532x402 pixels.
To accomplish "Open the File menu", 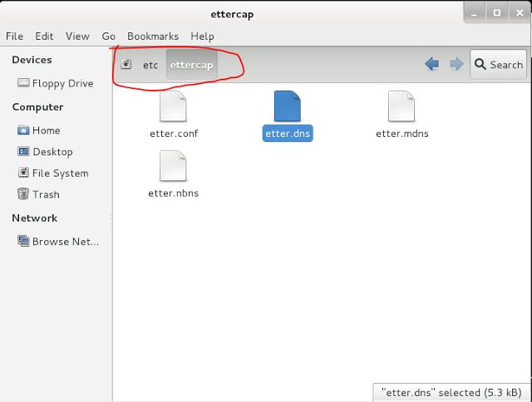I will click(15, 37).
